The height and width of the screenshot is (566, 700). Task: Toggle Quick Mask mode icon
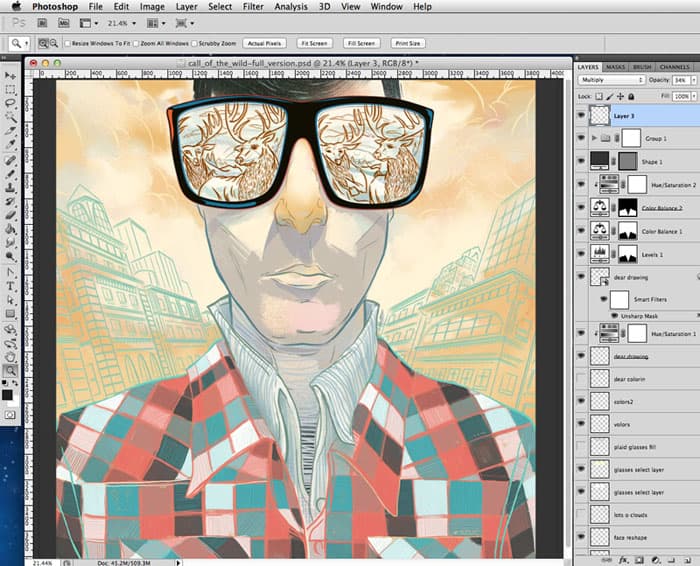pos(10,415)
